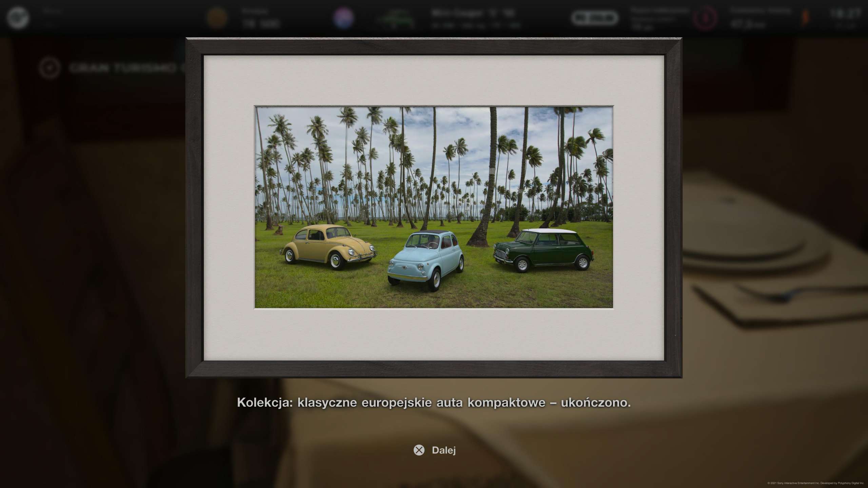Viewport: 868px width, 488px height.
Task: Click the 78 500 credits amount
Action: click(260, 24)
